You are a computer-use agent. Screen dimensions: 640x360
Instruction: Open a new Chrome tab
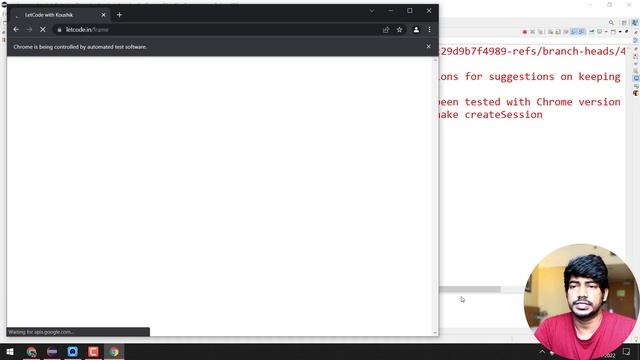click(119, 15)
